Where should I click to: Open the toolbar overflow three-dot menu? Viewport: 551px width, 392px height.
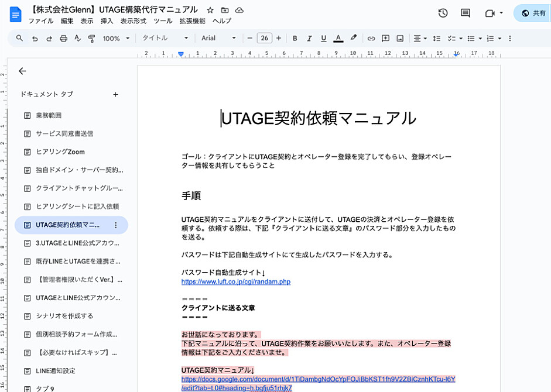click(x=510, y=38)
